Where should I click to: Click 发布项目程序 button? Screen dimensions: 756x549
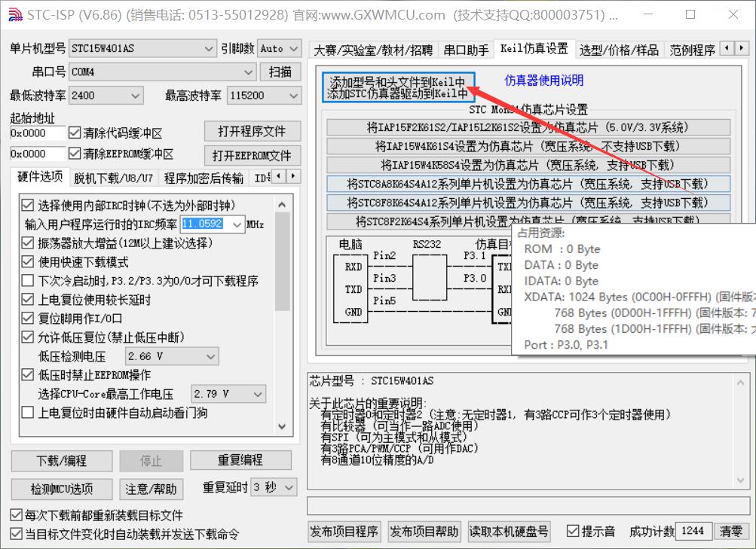[x=344, y=532]
